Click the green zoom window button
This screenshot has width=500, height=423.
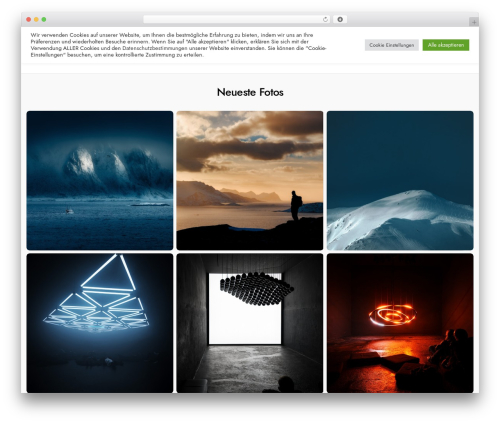click(x=44, y=20)
